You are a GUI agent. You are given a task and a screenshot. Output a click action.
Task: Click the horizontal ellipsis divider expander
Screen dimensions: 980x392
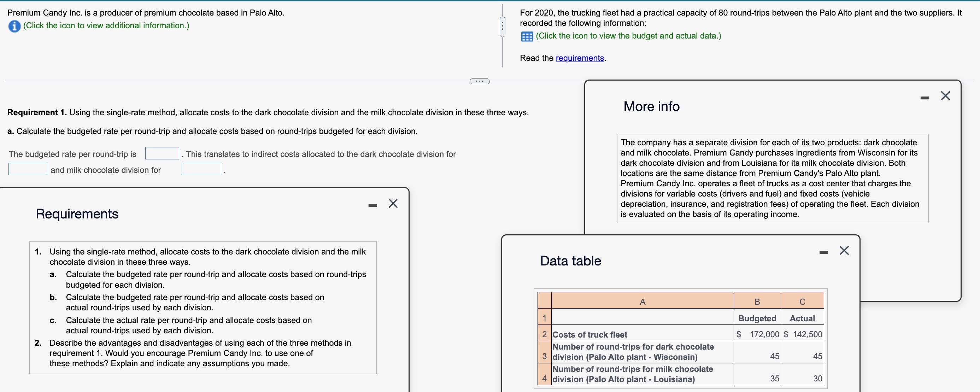click(x=479, y=81)
